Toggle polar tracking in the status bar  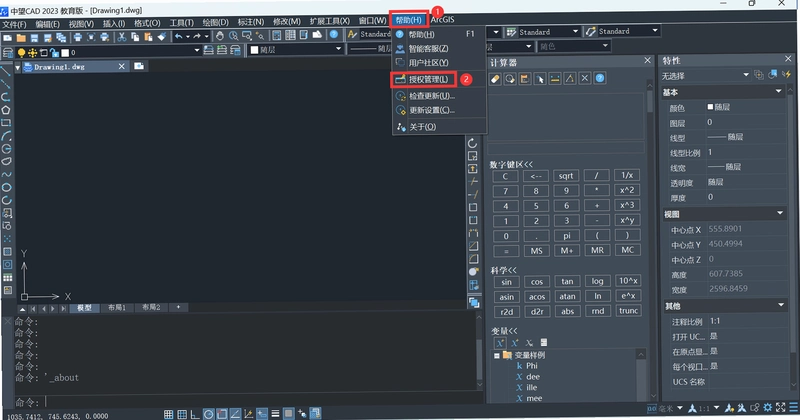(208, 414)
